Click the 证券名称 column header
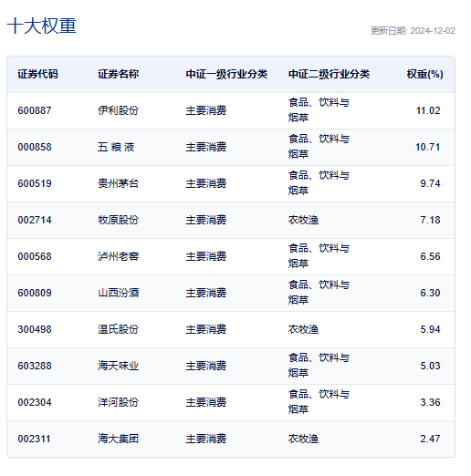Screen dimensions: 471x476 point(118,74)
